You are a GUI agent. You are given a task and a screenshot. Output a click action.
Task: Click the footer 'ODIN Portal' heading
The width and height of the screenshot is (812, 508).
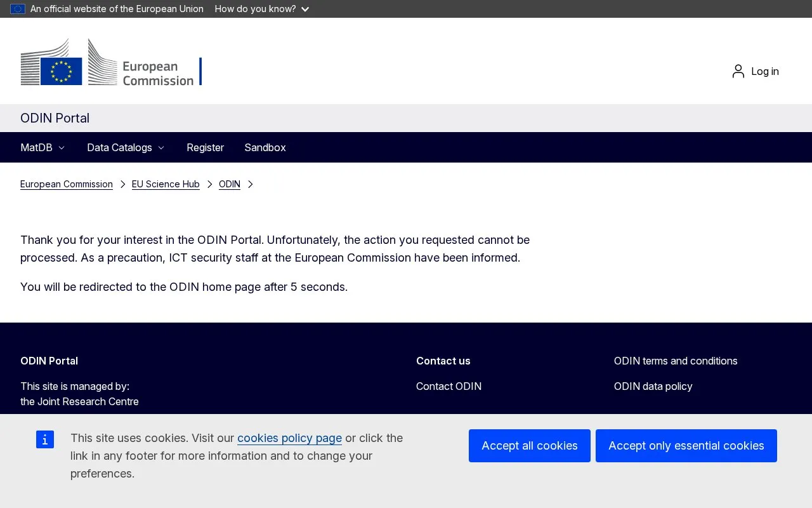click(x=49, y=361)
